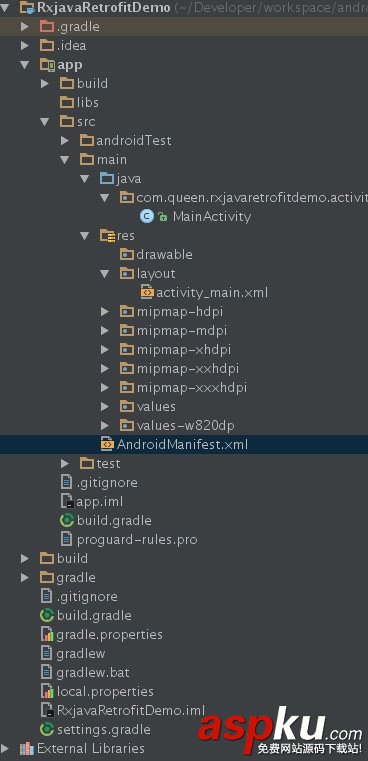
Task: Select the gradlew file
Action: pyautogui.click(x=81, y=654)
